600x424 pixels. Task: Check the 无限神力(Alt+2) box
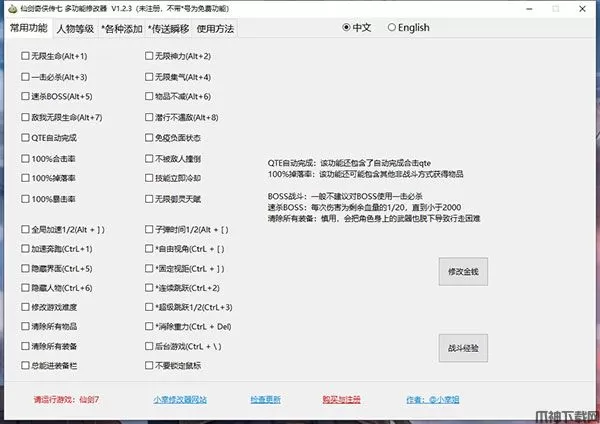(x=149, y=56)
